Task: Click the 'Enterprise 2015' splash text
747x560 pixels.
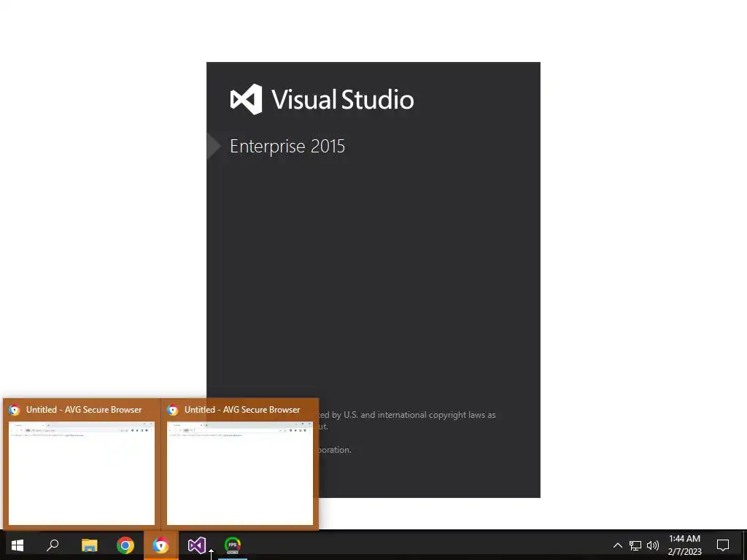Action: [287, 146]
